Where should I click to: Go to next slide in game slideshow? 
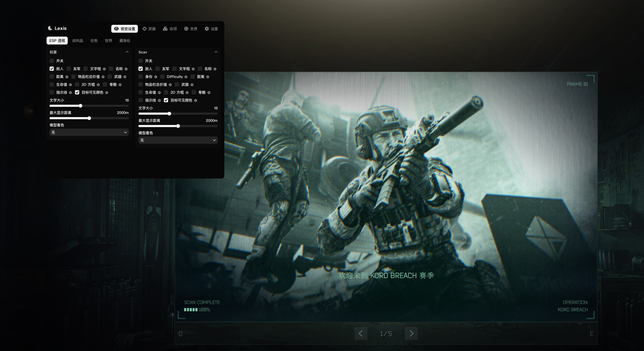pyautogui.click(x=411, y=333)
